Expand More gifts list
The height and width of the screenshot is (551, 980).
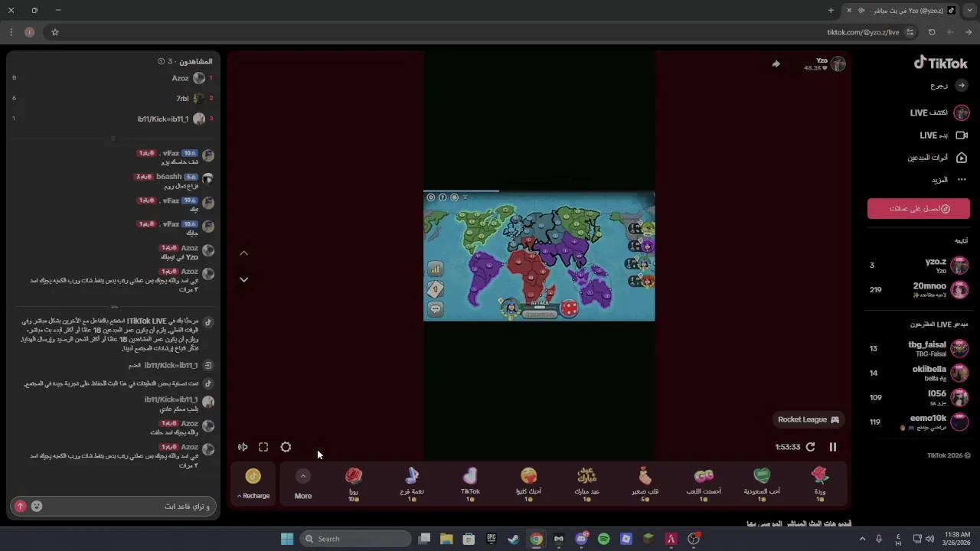[x=303, y=484]
